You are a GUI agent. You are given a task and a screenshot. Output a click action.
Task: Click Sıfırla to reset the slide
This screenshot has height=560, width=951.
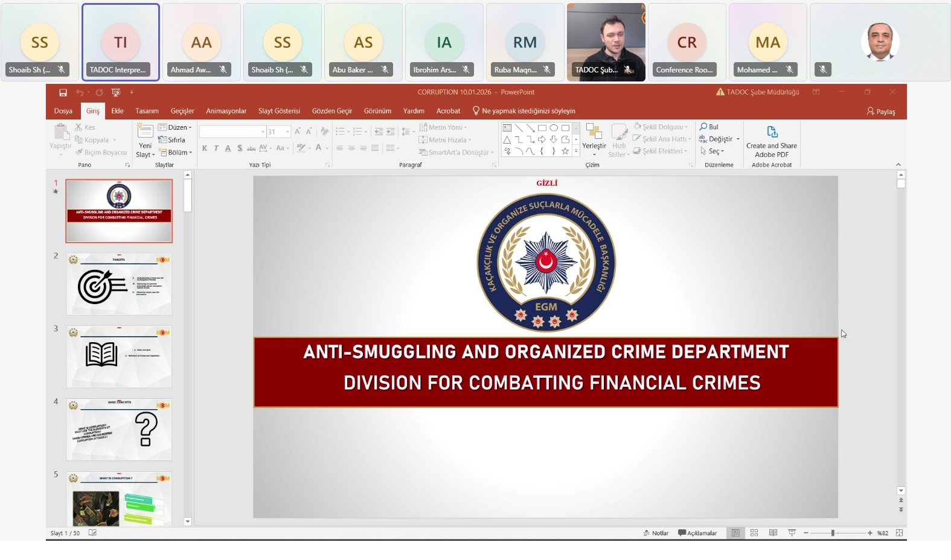point(172,140)
